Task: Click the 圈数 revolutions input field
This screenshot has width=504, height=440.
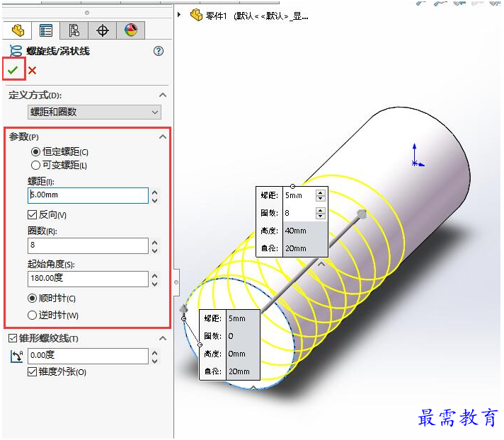Action: pyautogui.click(x=88, y=245)
